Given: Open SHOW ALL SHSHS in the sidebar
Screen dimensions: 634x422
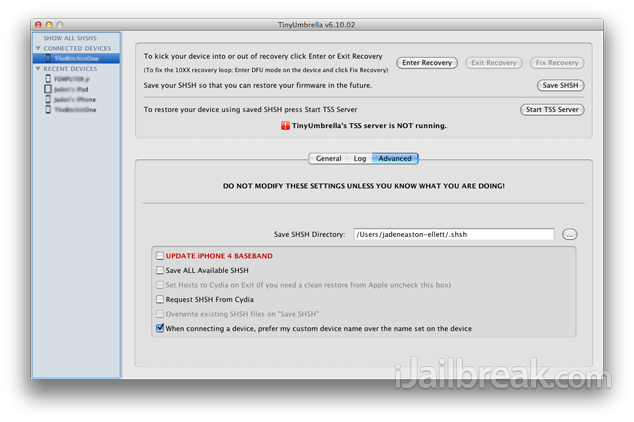Looking at the screenshot, I should [70, 38].
